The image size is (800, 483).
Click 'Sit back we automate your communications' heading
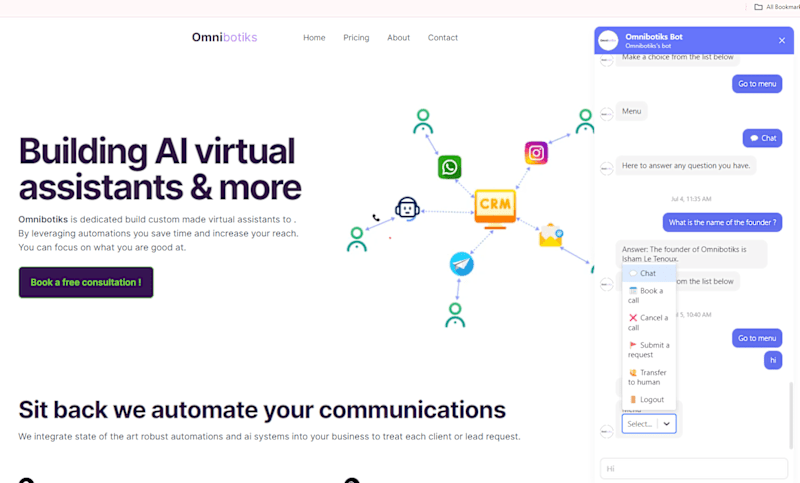[262, 410]
